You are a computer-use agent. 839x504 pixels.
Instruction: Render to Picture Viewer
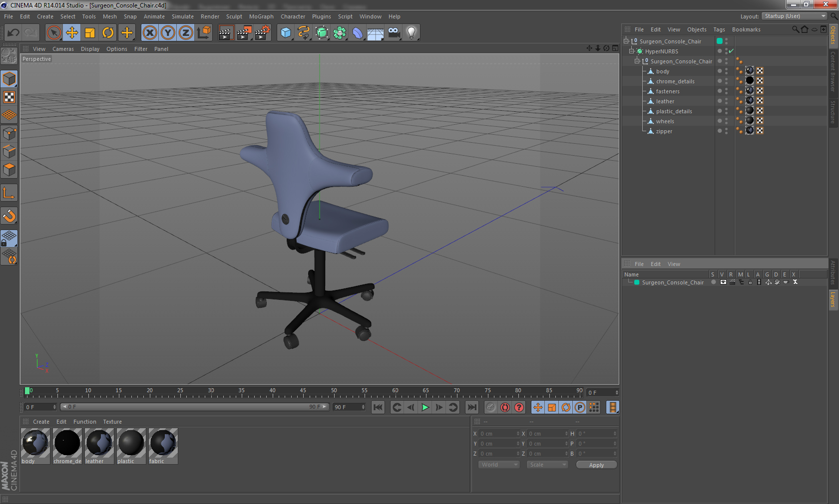(x=244, y=33)
